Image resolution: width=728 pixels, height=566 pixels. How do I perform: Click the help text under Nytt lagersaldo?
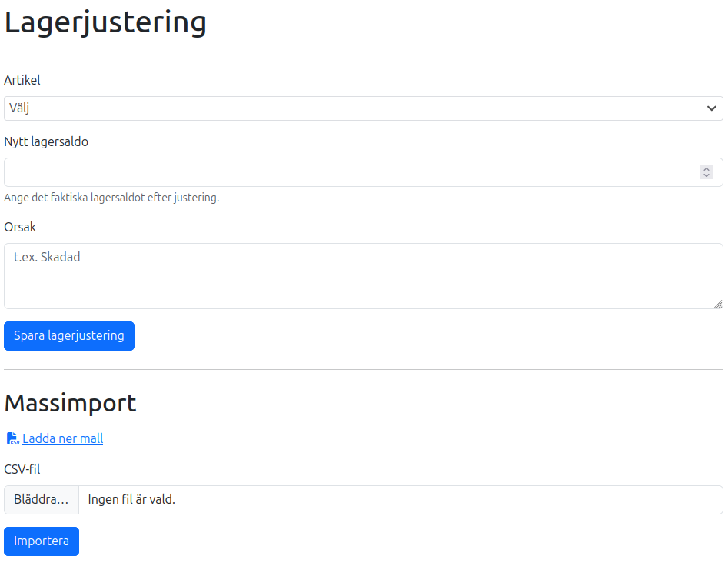[x=111, y=198]
